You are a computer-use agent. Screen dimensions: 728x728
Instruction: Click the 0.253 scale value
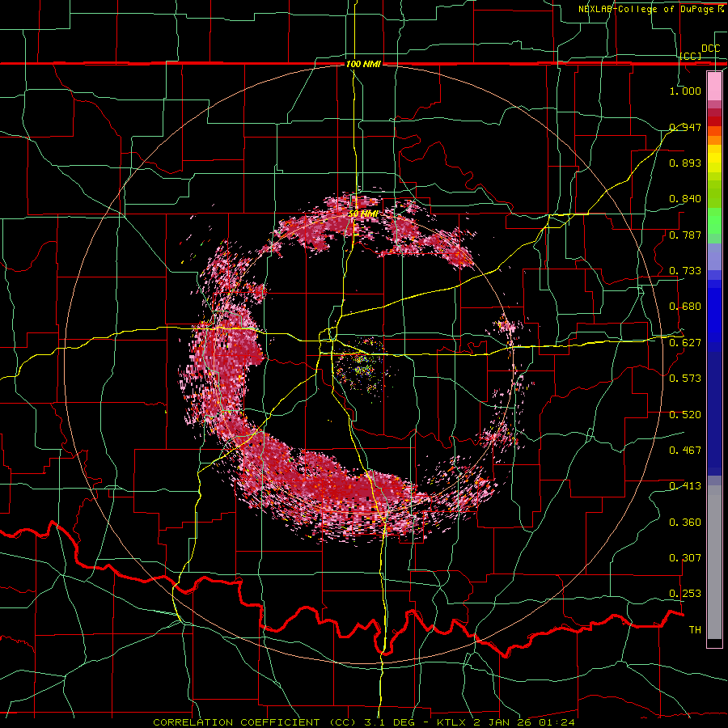click(685, 594)
